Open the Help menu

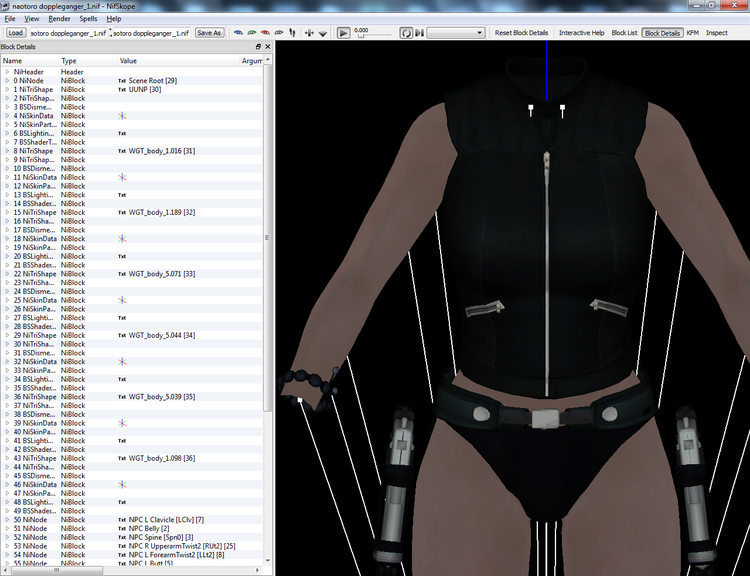(x=114, y=19)
